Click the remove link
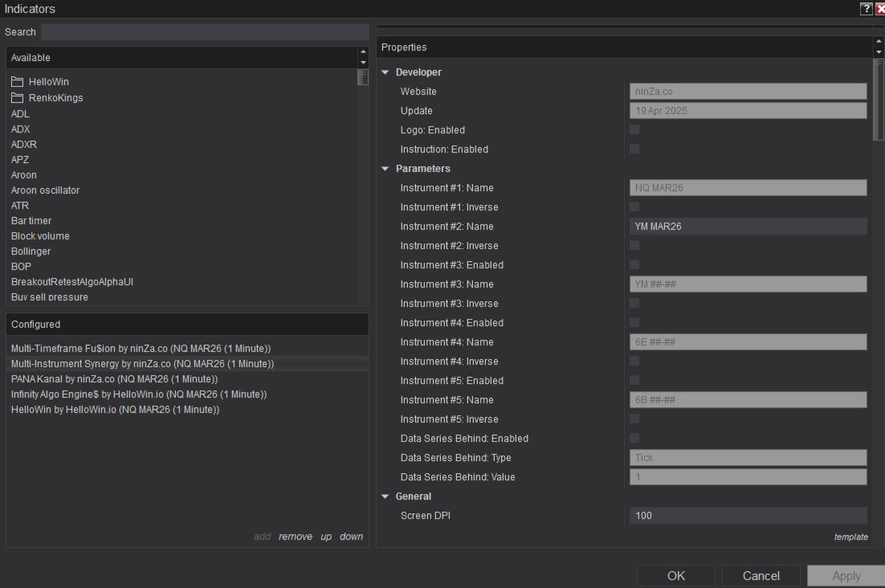This screenshot has width=885, height=588. click(x=295, y=537)
